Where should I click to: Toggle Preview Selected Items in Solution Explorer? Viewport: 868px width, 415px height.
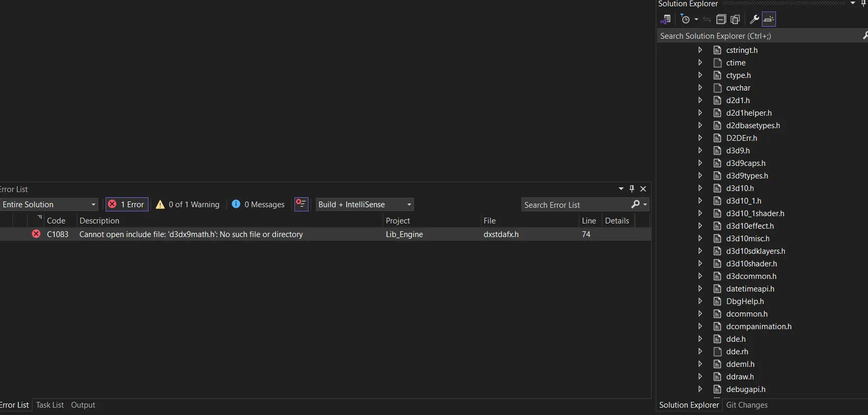(769, 19)
